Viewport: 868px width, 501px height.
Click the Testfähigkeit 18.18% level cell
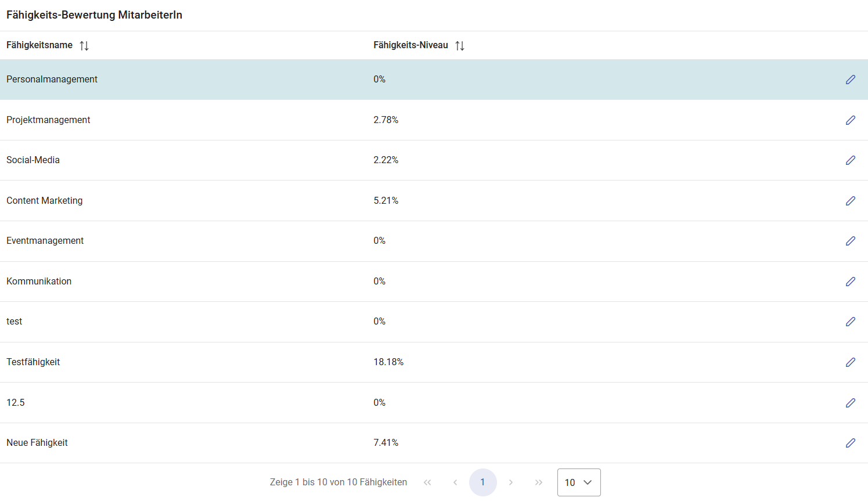(388, 362)
